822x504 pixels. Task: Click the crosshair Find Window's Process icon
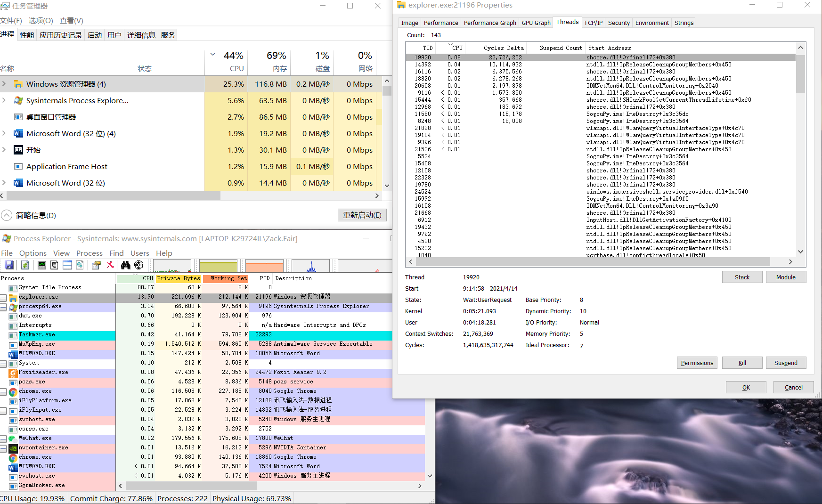[138, 265]
